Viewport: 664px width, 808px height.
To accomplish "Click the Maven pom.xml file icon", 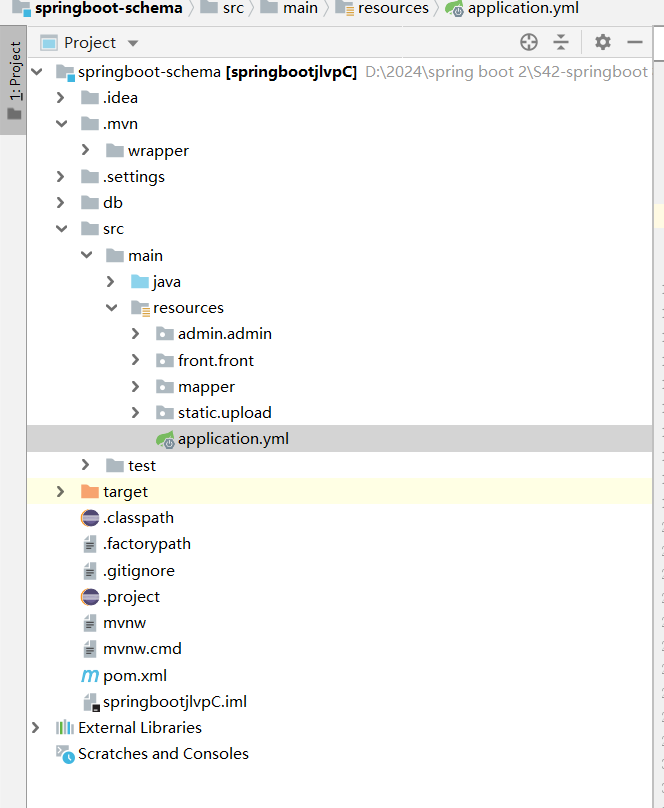I will pyautogui.click(x=90, y=675).
